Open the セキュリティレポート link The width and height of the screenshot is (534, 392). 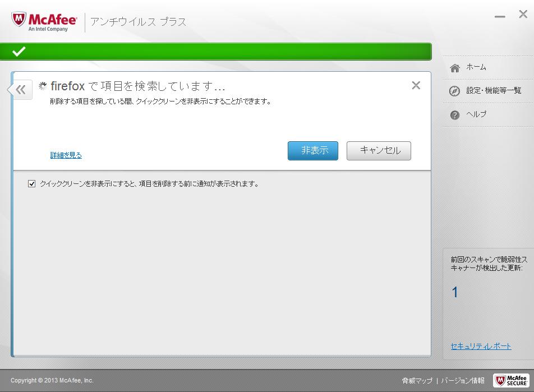(x=481, y=347)
